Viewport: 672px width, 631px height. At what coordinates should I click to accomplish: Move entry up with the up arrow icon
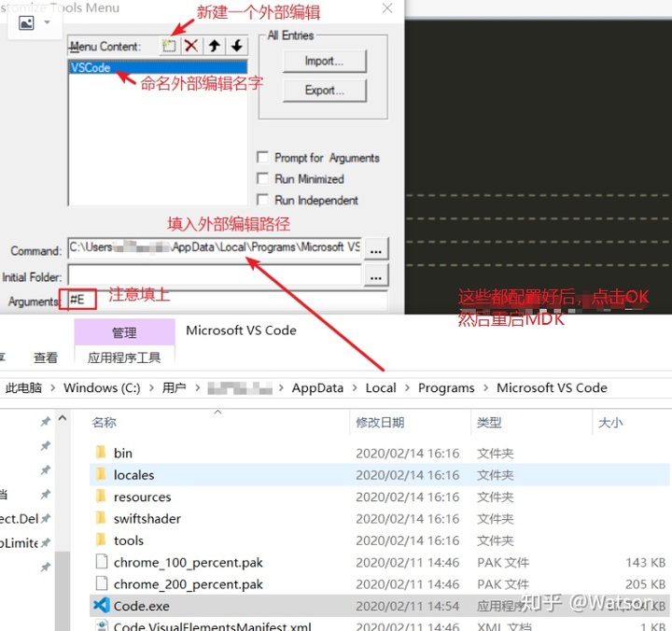point(215,46)
